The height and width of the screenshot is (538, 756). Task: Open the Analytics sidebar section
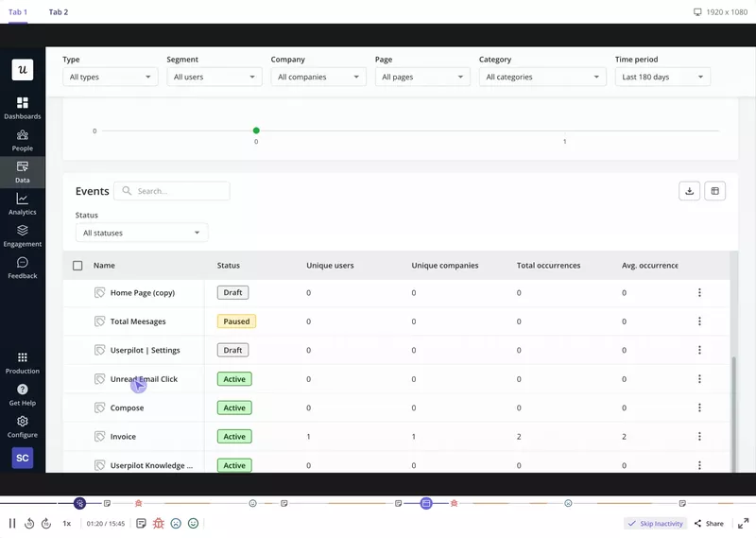[x=22, y=204]
